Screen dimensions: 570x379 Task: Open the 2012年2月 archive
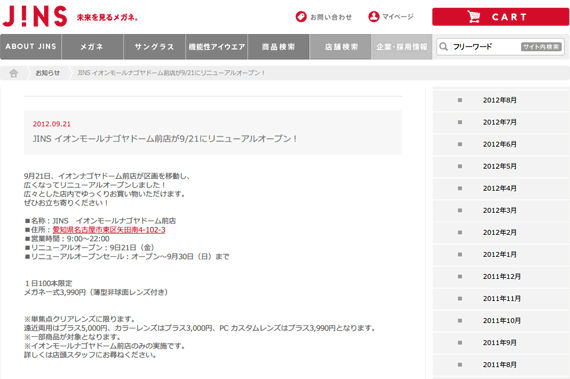tap(501, 233)
